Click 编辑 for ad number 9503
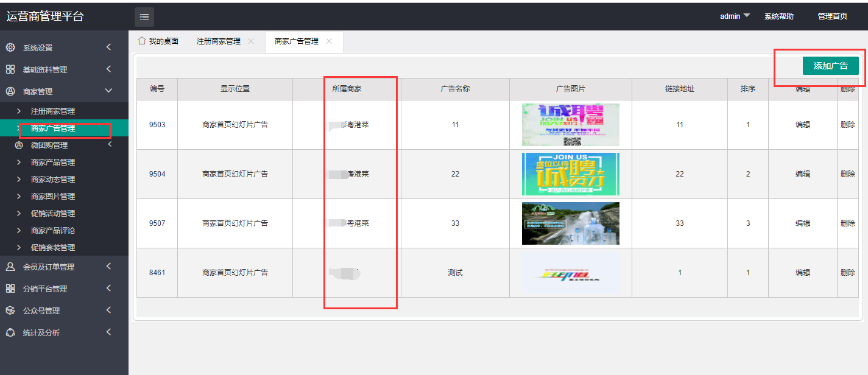This screenshot has width=868, height=375. tap(802, 125)
